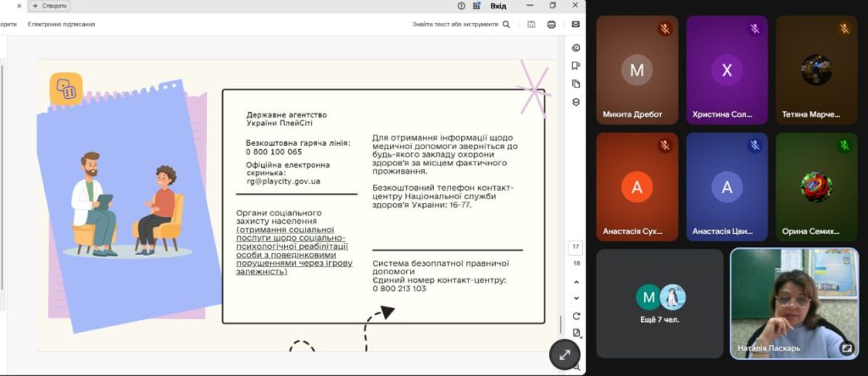Open the apps grid icon

477,6
